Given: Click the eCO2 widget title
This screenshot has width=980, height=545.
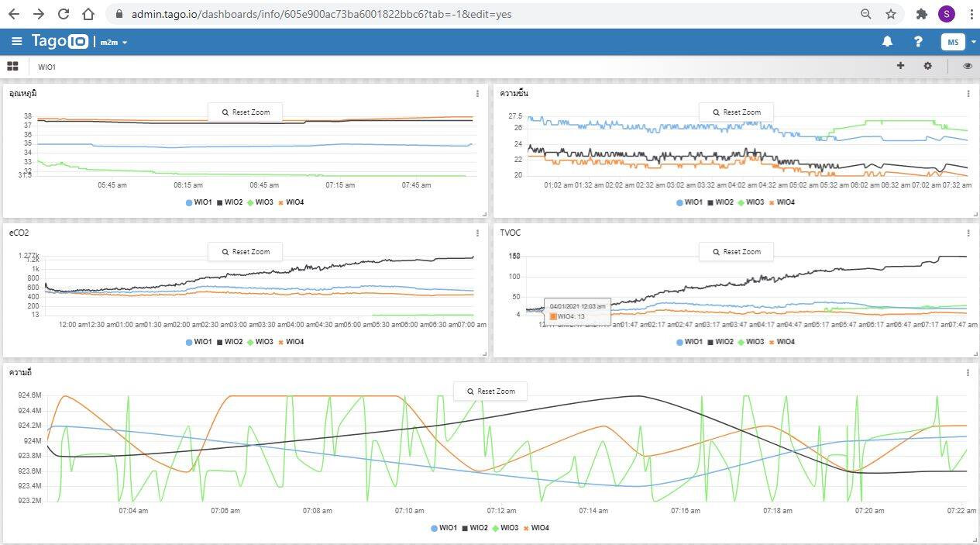Looking at the screenshot, I should click(x=19, y=233).
